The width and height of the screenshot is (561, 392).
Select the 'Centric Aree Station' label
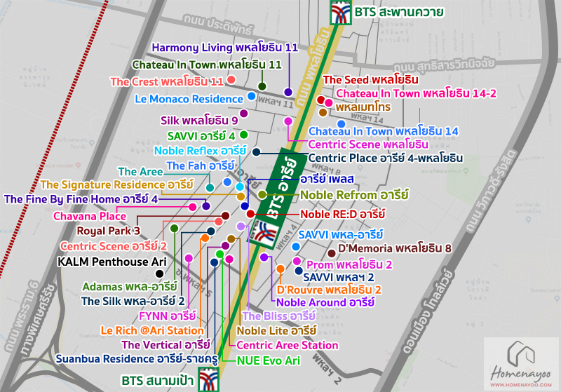pos(288,346)
